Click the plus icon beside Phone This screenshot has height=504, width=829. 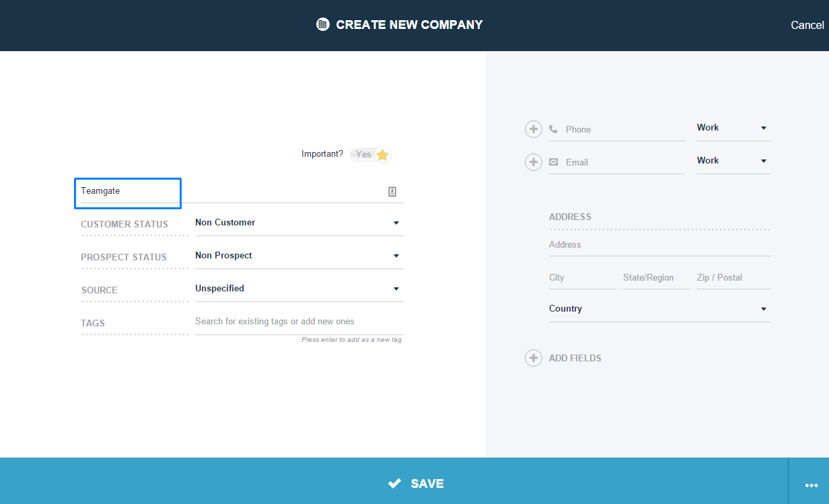pyautogui.click(x=534, y=129)
